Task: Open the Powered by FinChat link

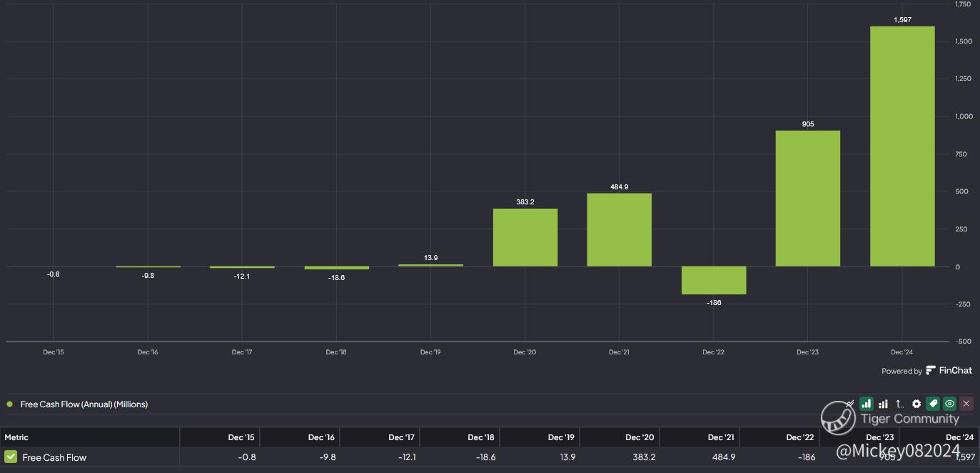Action: click(x=927, y=371)
